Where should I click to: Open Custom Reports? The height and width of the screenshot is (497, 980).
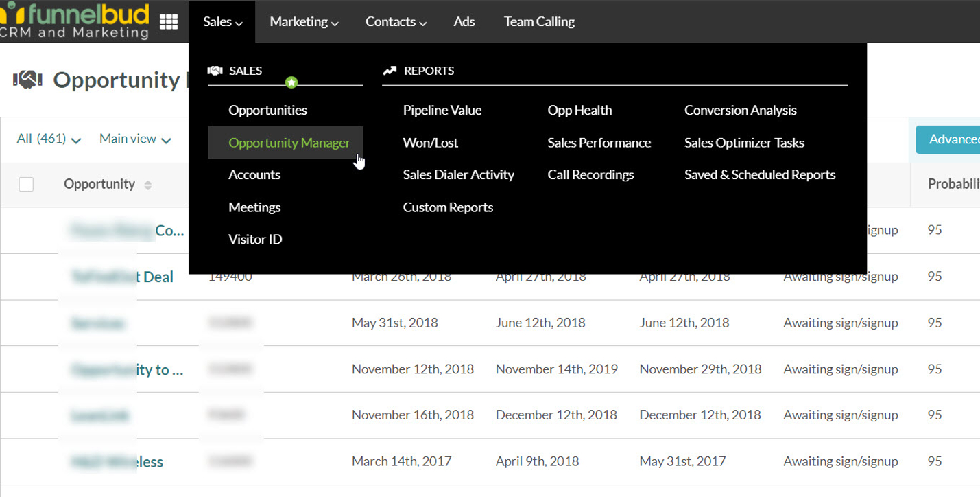pyautogui.click(x=448, y=207)
